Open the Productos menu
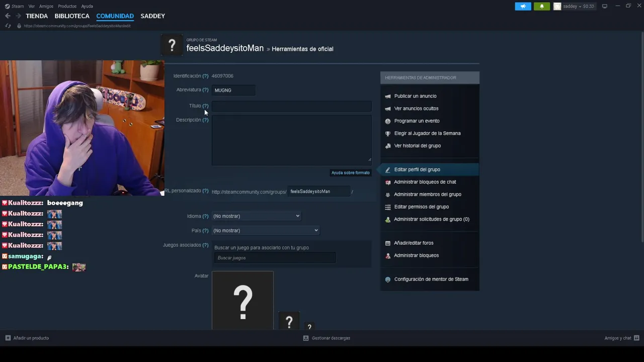 coord(67,6)
